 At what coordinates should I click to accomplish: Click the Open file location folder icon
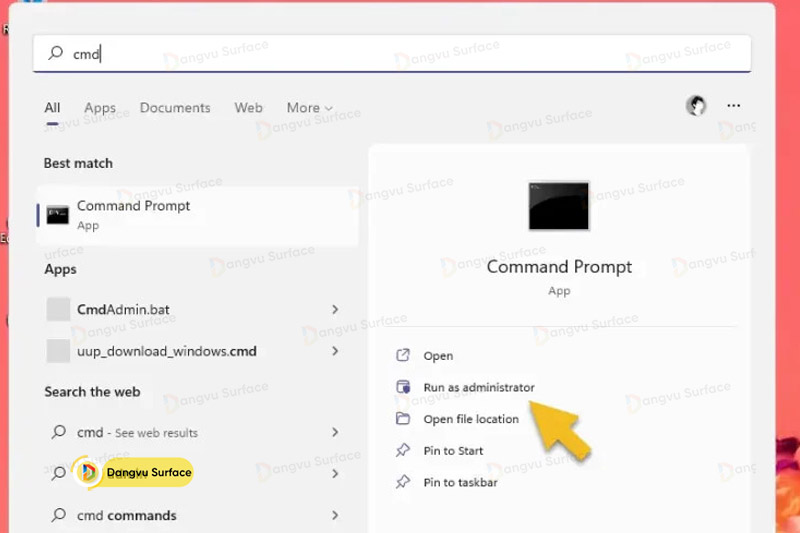403,419
